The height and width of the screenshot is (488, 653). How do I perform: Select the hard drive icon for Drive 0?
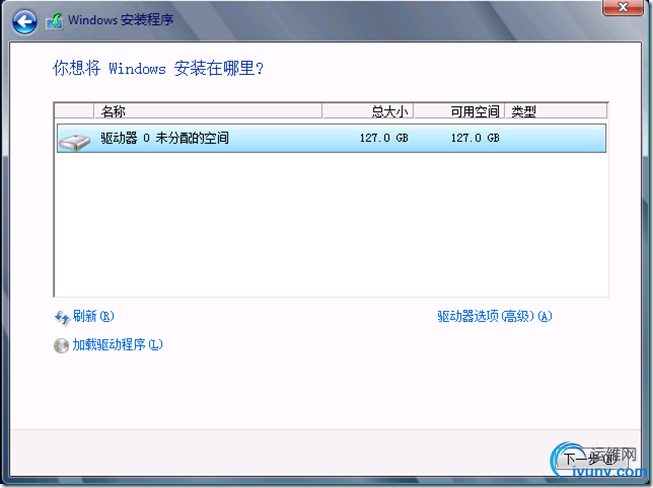[x=75, y=142]
